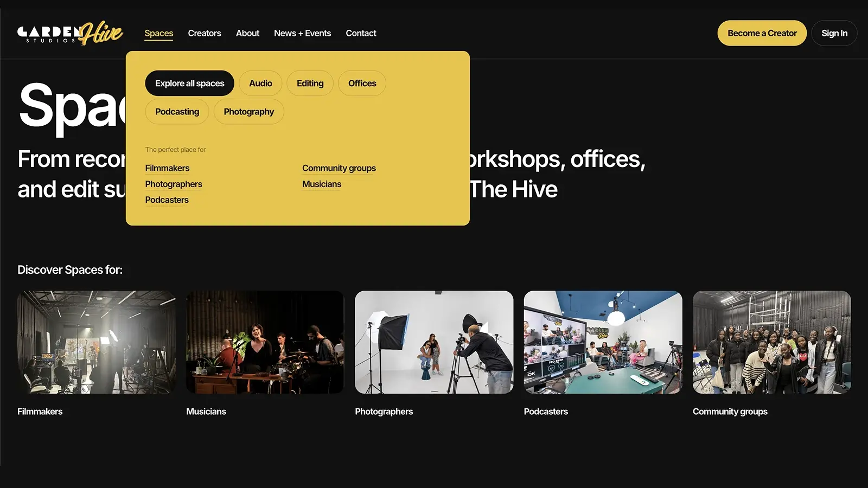Screen dimensions: 868x488
Task: Select the Photography filter pill
Action: tap(248, 111)
